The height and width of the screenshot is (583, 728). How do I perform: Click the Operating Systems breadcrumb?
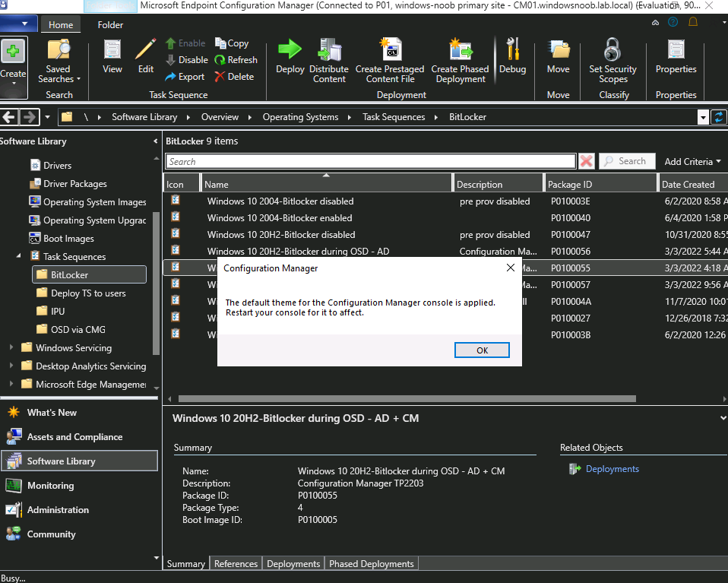point(300,117)
